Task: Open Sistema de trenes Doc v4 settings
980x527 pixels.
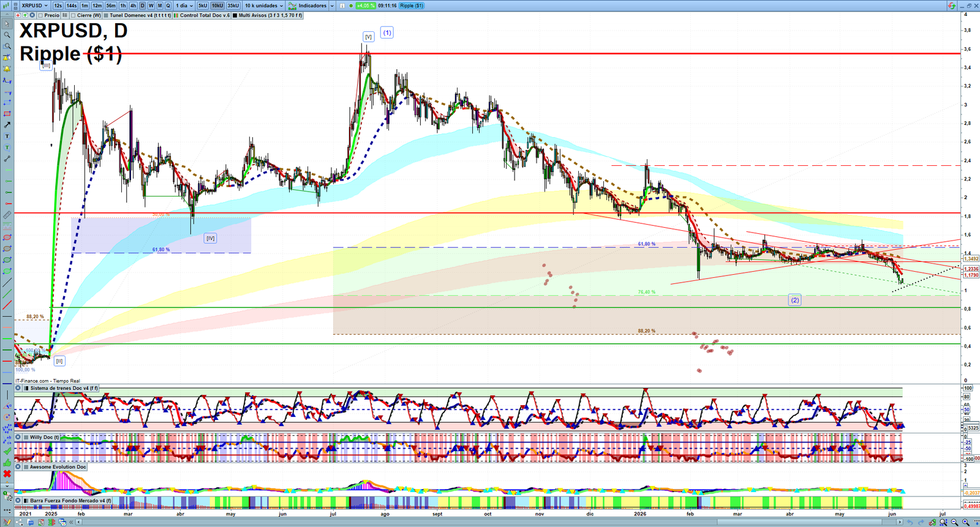Action: tap(64, 388)
